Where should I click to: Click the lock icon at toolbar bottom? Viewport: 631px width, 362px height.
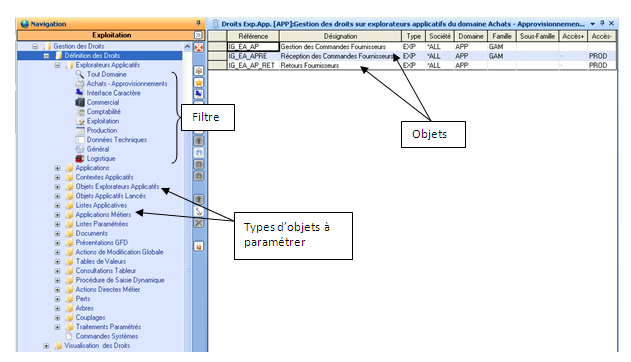[x=198, y=246]
